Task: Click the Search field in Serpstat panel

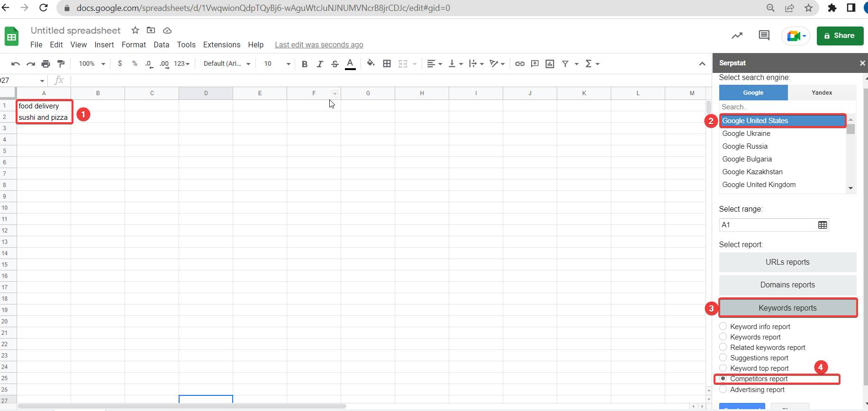Action: (787, 107)
